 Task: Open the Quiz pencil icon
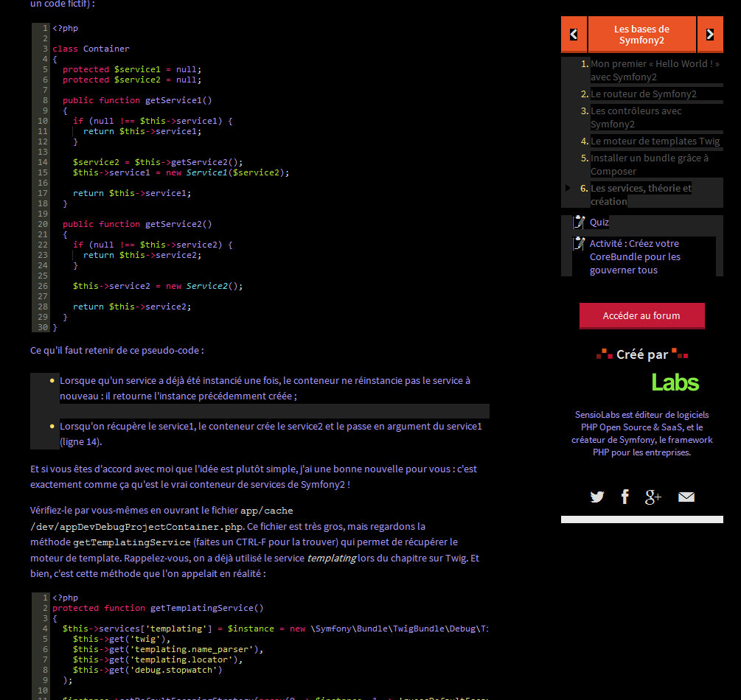(579, 222)
